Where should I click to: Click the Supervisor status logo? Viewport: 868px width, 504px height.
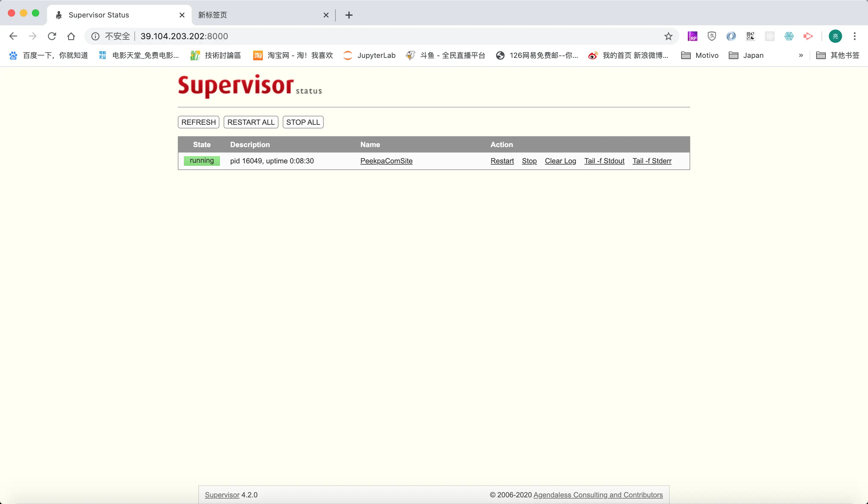(250, 86)
